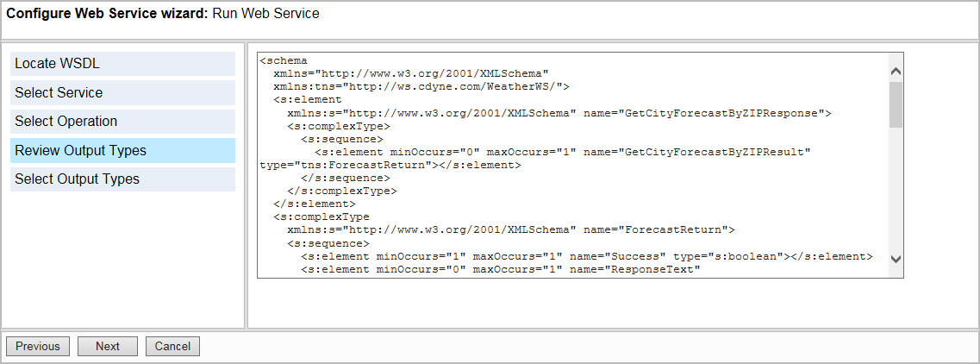The width and height of the screenshot is (980, 364).
Task: Click the GetCityForecastByZIPResult element line
Action: (562, 152)
